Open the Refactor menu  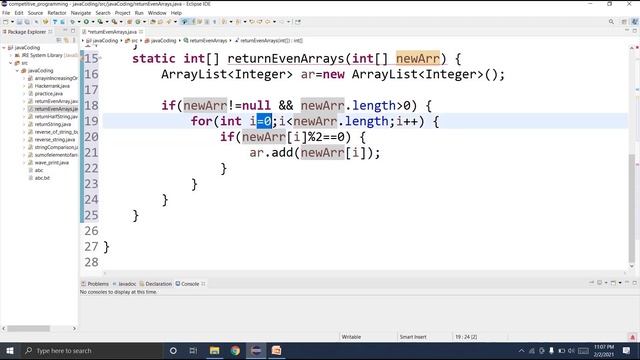pyautogui.click(x=57, y=13)
